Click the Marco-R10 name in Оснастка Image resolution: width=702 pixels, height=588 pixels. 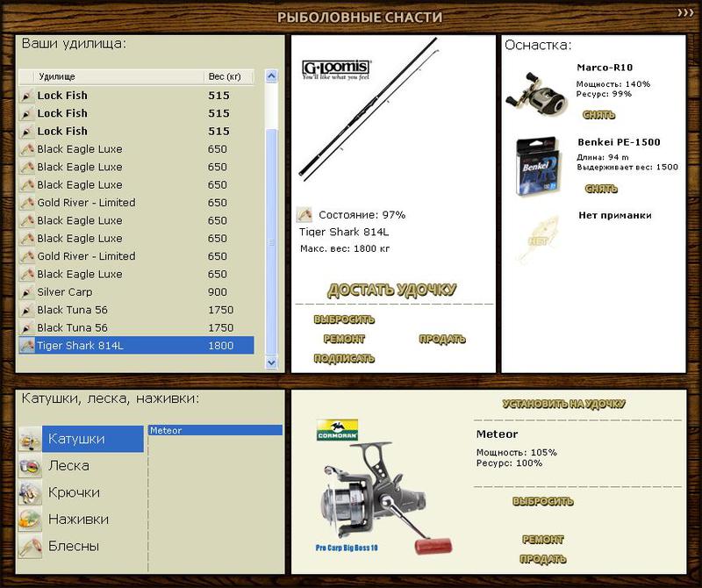point(605,68)
